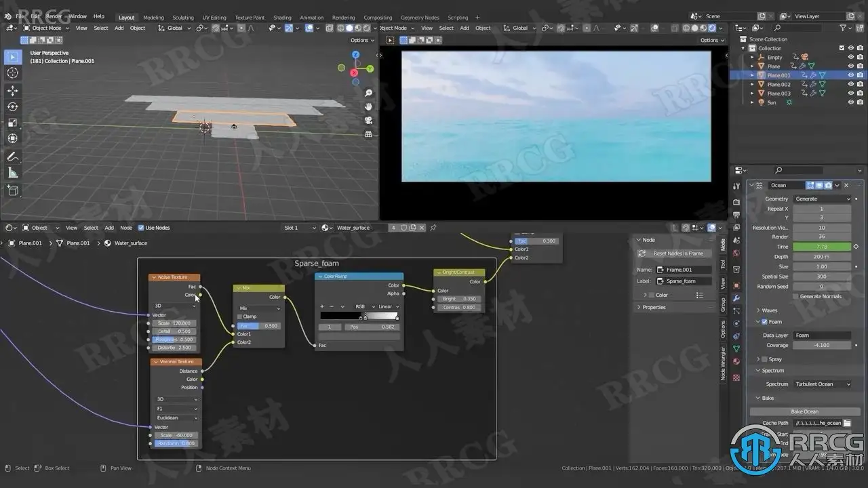This screenshot has width=868, height=488.
Task: Activate the Scale tool
Action: click(x=12, y=123)
